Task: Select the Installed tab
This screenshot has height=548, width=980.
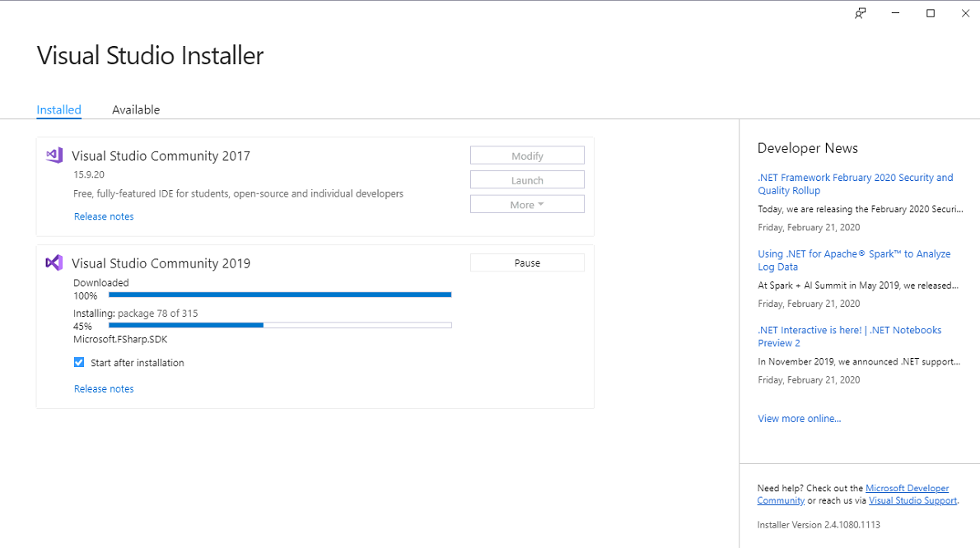Action: pyautogui.click(x=58, y=109)
